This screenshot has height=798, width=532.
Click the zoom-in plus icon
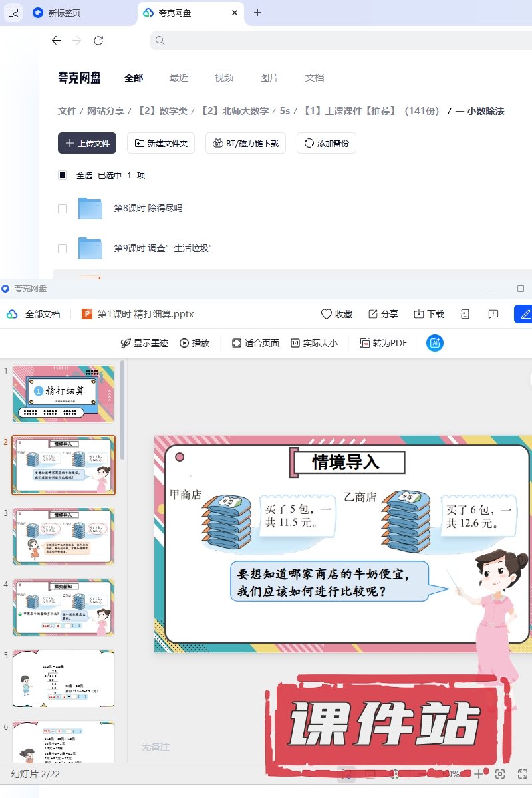[x=479, y=774]
